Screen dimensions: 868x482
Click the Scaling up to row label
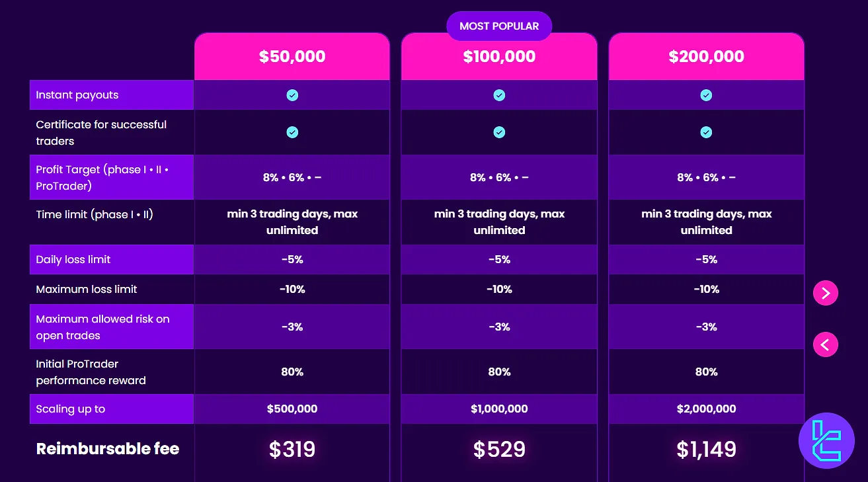click(x=70, y=409)
